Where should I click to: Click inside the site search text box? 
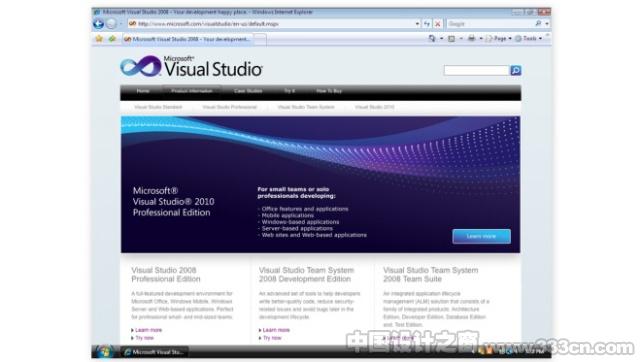[476, 70]
